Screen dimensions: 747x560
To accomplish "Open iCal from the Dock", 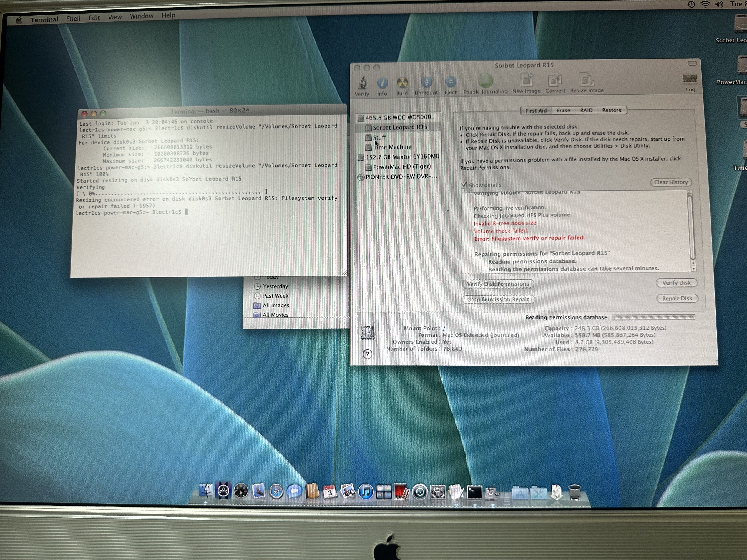I will point(329,492).
